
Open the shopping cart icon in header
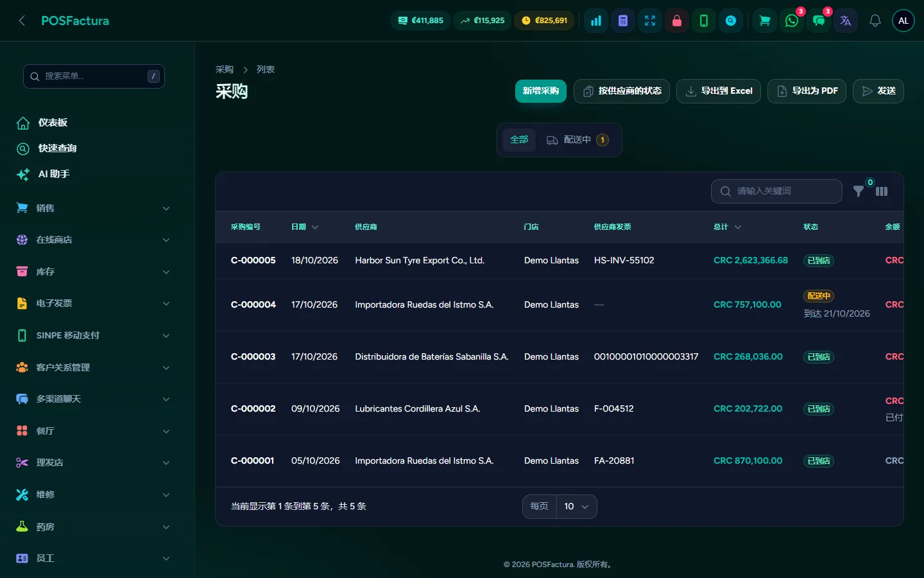tap(765, 21)
